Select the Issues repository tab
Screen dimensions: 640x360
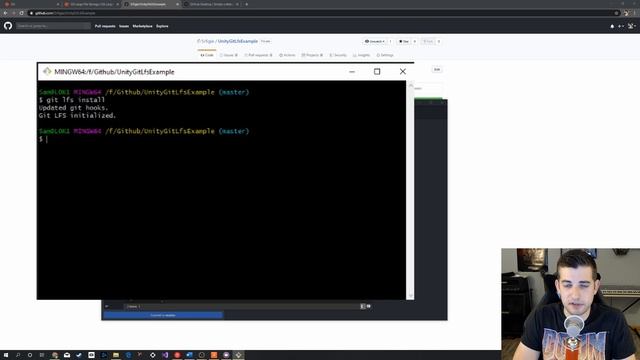(229, 55)
